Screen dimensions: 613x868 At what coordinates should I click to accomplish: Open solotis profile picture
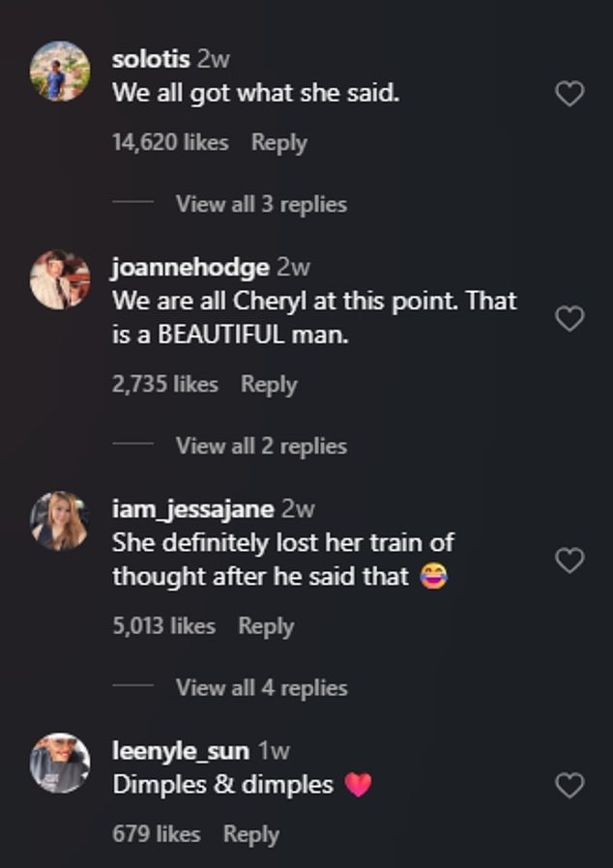pyautogui.click(x=60, y=70)
